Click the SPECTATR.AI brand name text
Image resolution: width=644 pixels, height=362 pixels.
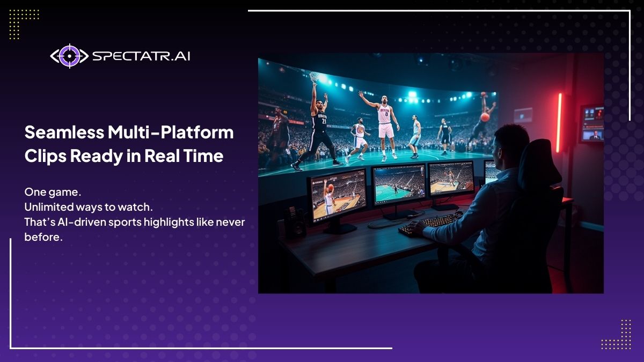tap(141, 56)
